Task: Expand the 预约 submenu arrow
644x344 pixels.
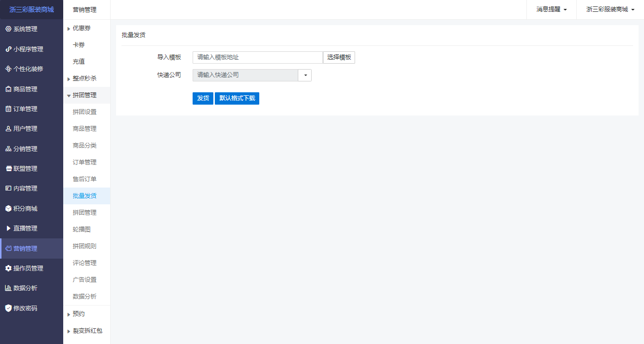Action: pyautogui.click(x=69, y=314)
